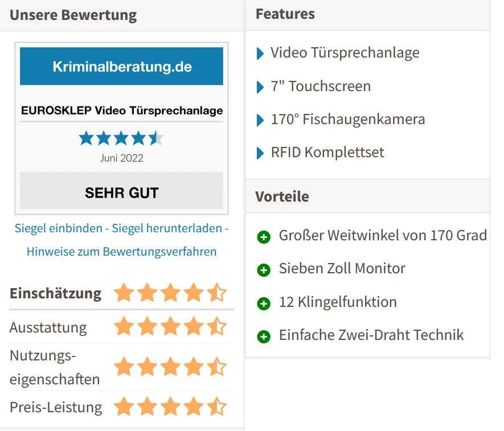
Task: Open Hinweise zum Bewertungsverfahren link
Action: [121, 251]
